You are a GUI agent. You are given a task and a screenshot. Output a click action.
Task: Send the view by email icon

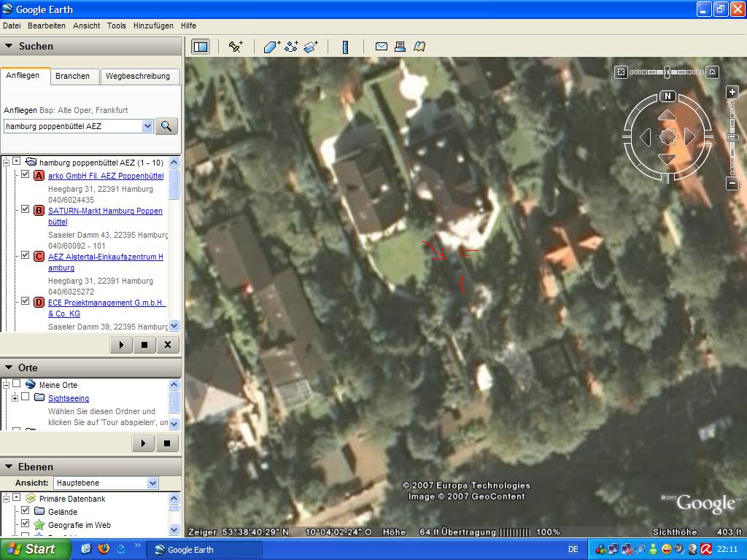381,47
